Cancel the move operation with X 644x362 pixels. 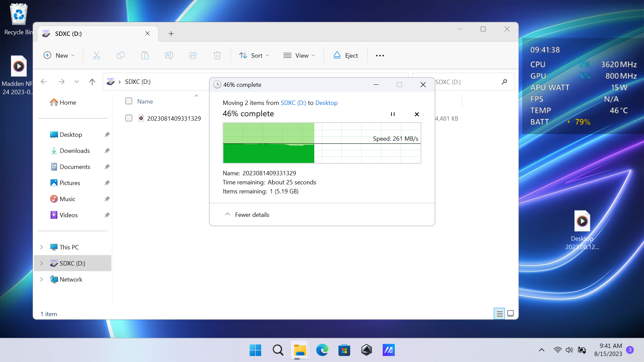[x=417, y=114]
